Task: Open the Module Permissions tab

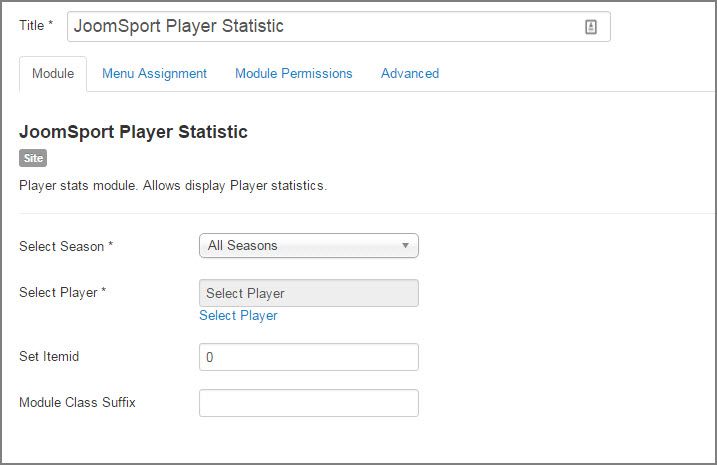Action: 294,74
